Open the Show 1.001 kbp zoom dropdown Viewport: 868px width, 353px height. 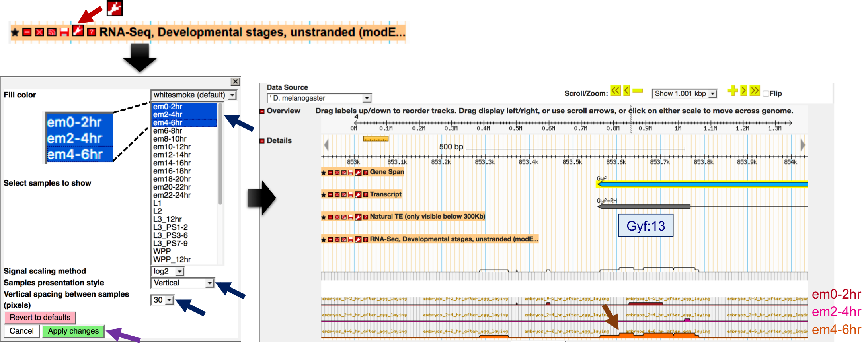[684, 94]
